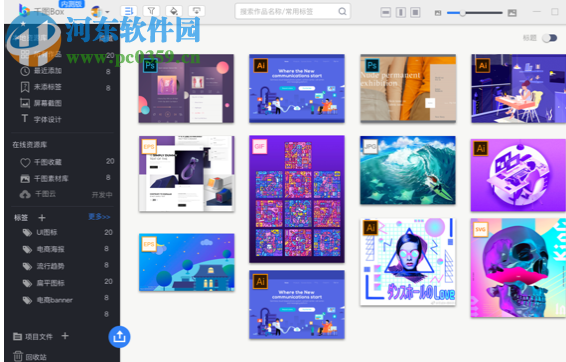Open the JPG ocean wave surfer thumbnail

coord(408,170)
